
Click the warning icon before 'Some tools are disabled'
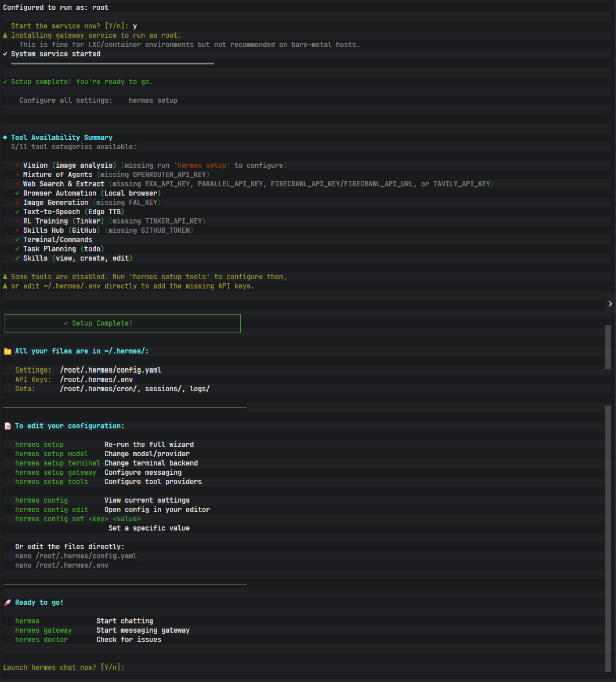tap(5, 277)
